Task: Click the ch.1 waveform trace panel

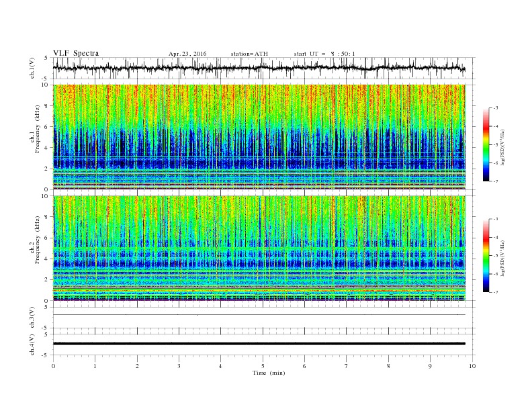Action: pos(264,68)
